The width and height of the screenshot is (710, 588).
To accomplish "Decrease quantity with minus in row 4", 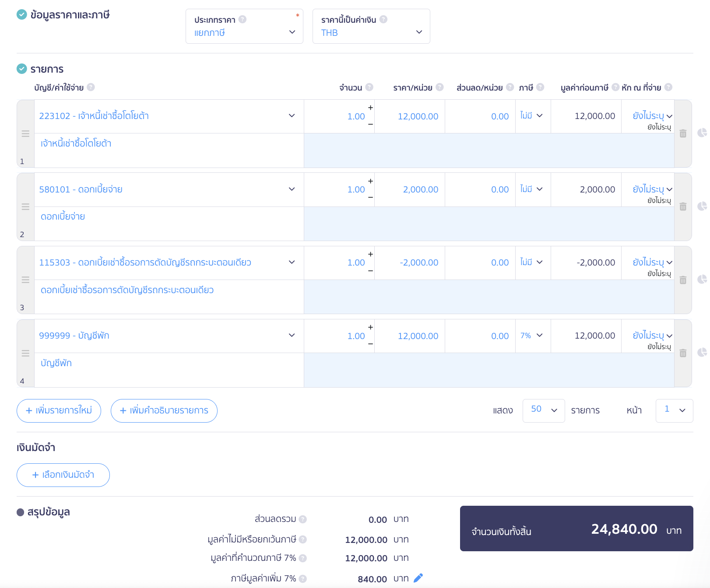I will click(x=370, y=344).
